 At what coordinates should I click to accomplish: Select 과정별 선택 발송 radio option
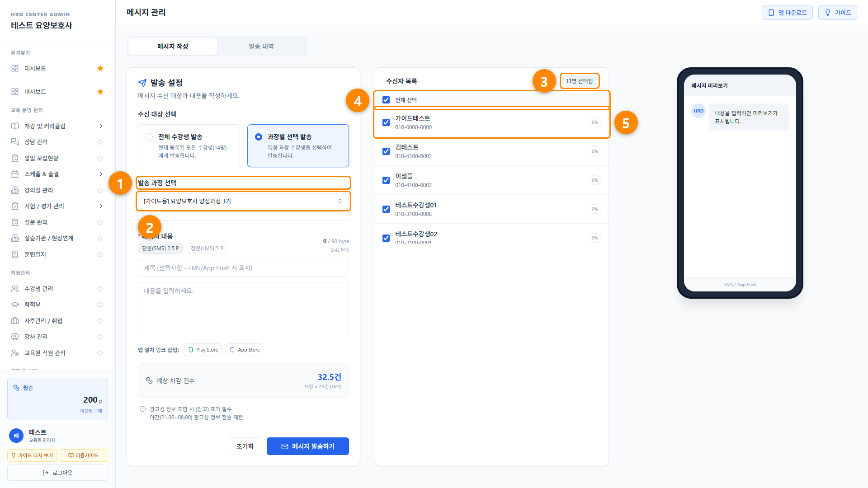tap(259, 137)
